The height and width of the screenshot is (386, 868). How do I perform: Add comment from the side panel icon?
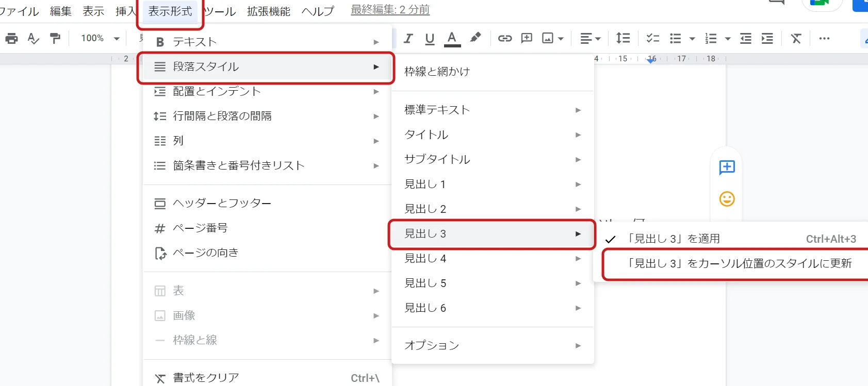[727, 167]
